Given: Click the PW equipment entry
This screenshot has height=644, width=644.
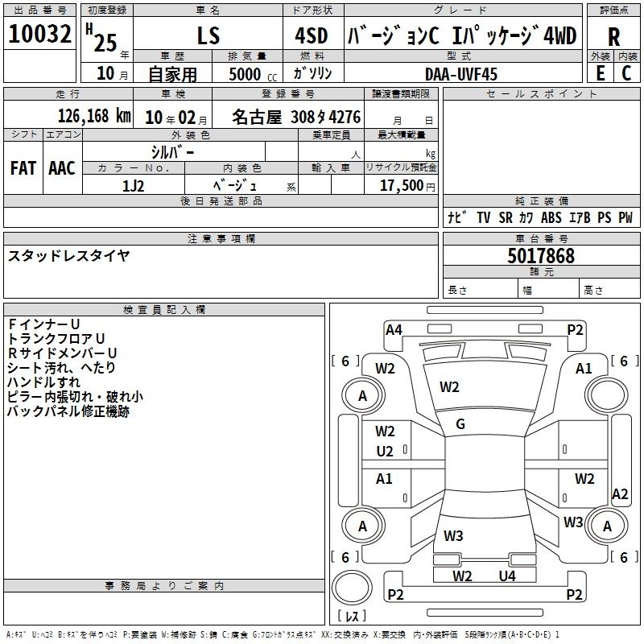Looking at the screenshot, I should (x=625, y=217).
